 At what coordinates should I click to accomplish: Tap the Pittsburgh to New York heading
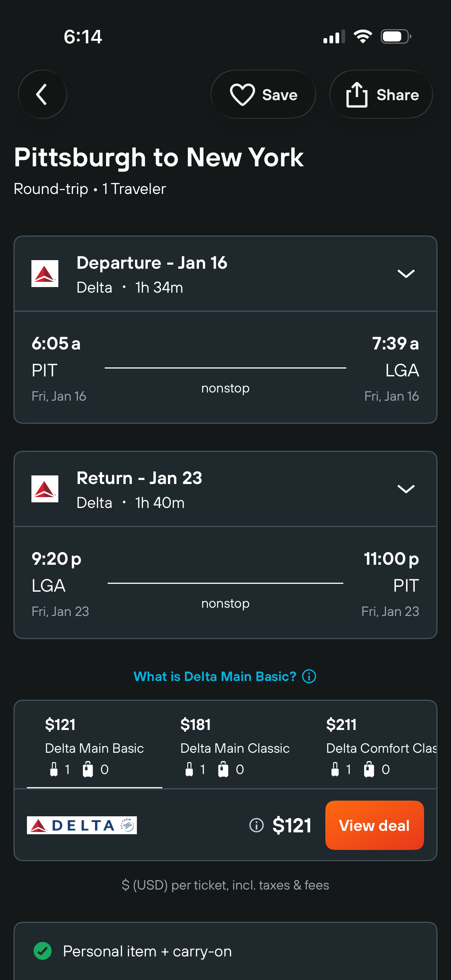tap(159, 157)
